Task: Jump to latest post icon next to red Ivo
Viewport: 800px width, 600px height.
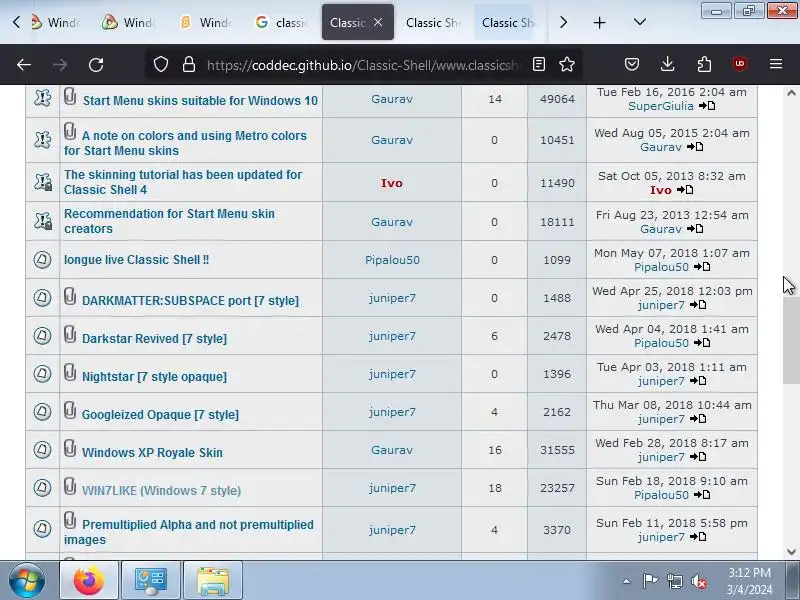Action: pos(685,190)
